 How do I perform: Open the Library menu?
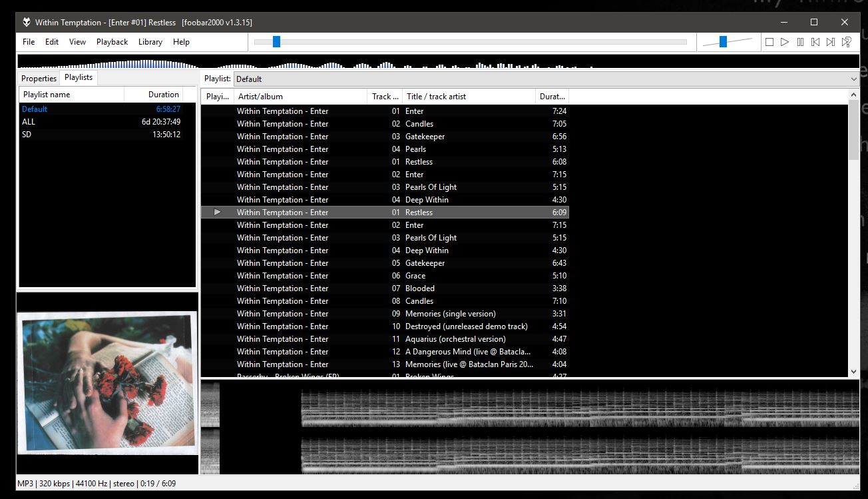pyautogui.click(x=150, y=42)
